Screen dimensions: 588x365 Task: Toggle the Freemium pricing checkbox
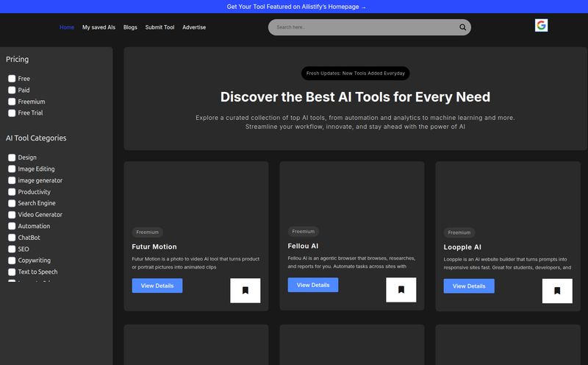[12, 102]
